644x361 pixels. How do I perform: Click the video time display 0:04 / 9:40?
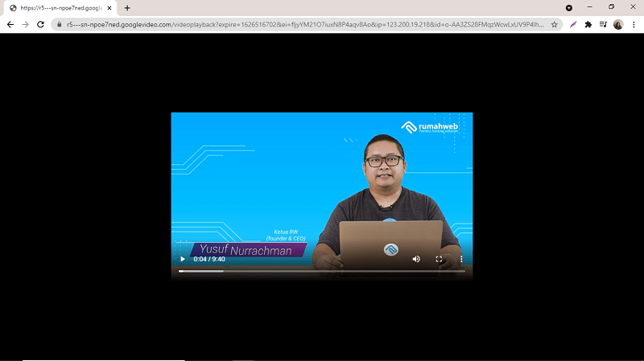209,259
